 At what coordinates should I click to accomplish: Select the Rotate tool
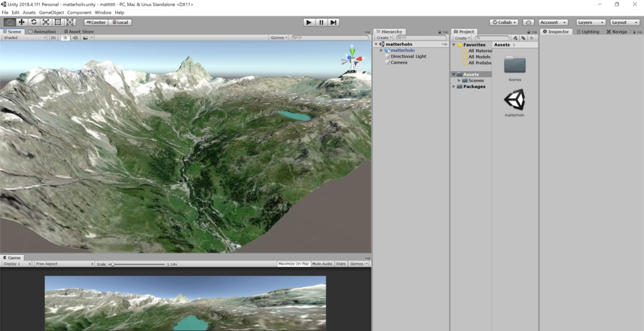point(33,22)
